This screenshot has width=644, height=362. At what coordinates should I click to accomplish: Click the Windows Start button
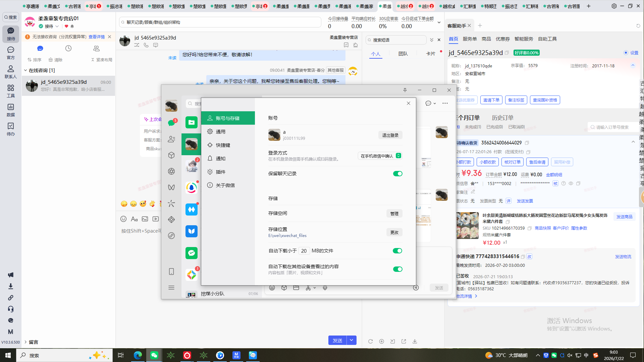coord(8,355)
